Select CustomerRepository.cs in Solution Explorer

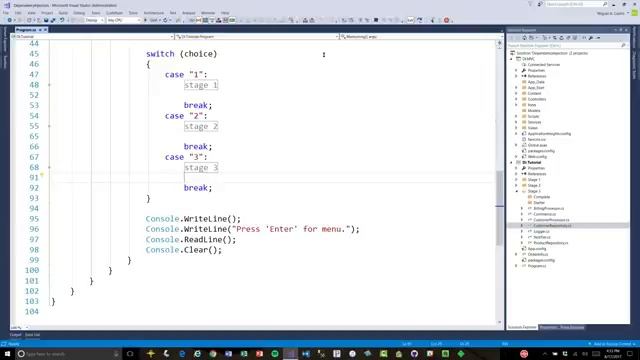552,225
